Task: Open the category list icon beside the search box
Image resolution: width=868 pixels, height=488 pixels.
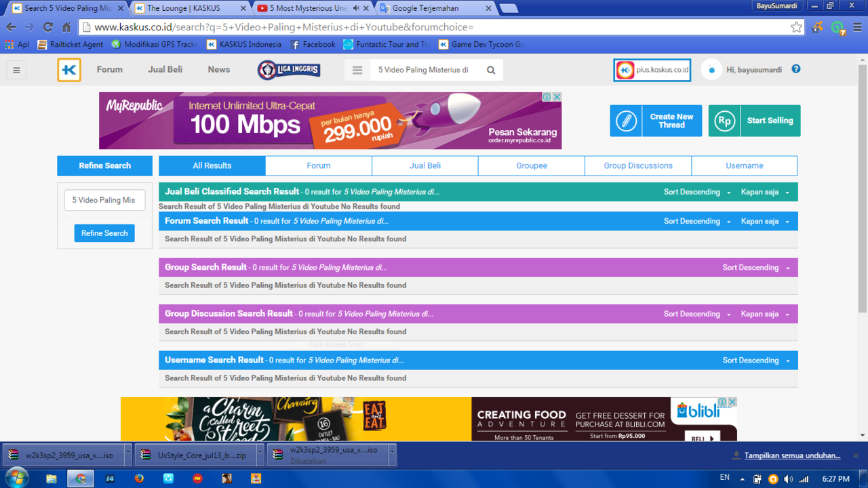Action: tap(357, 70)
